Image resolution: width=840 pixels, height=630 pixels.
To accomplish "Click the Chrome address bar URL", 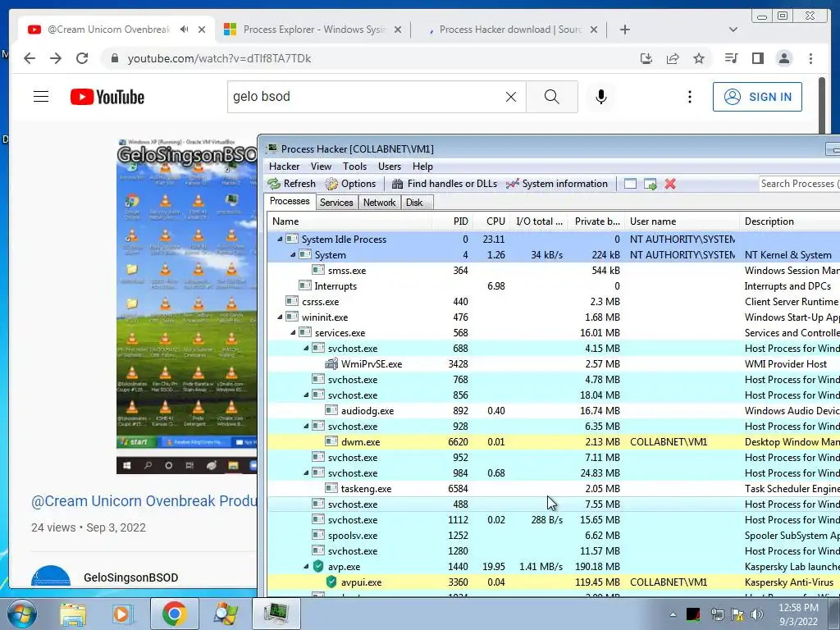I will click(219, 58).
